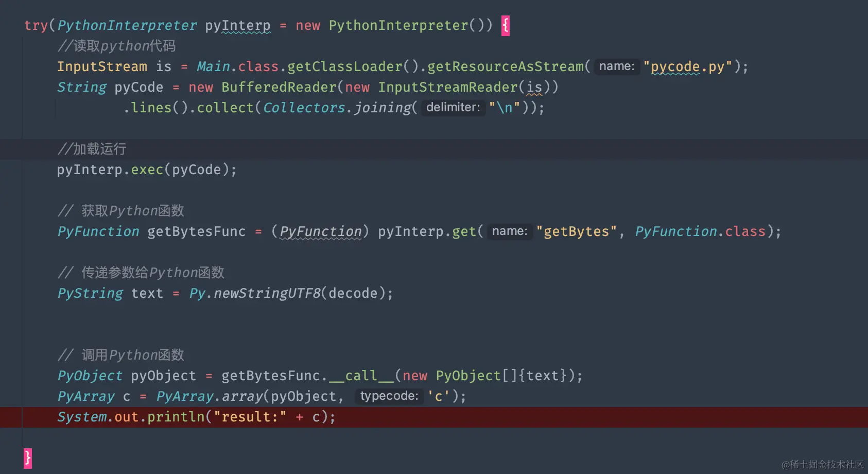Click the "PyString" type name

(90, 293)
